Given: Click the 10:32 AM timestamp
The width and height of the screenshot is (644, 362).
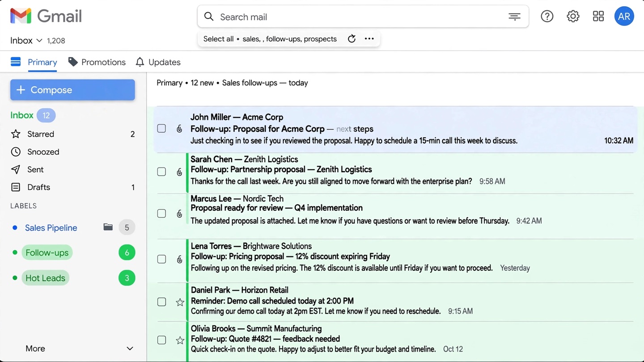Looking at the screenshot, I should (x=619, y=141).
